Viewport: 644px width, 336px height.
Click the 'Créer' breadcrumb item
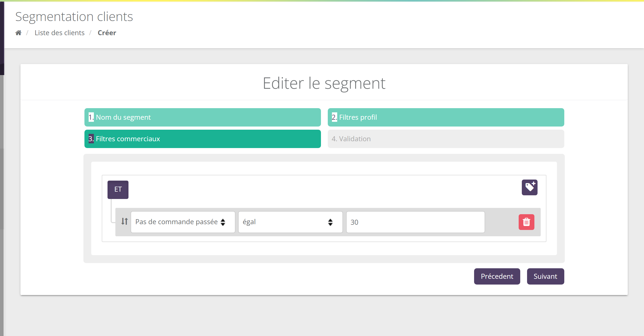107,33
